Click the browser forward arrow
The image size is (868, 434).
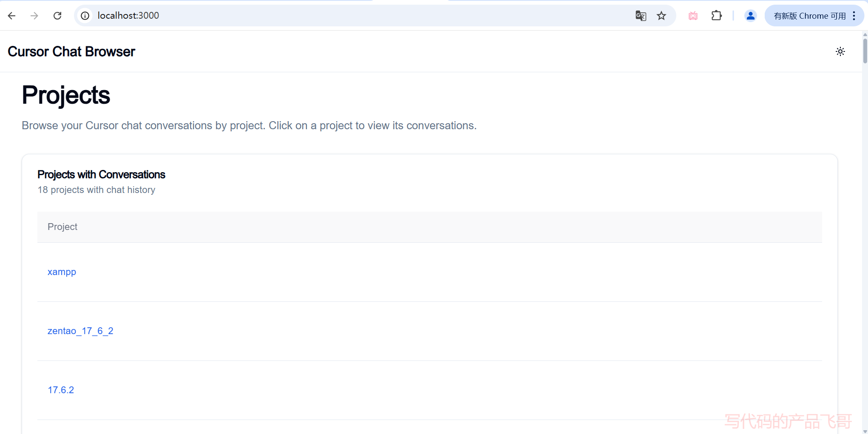[x=34, y=16]
